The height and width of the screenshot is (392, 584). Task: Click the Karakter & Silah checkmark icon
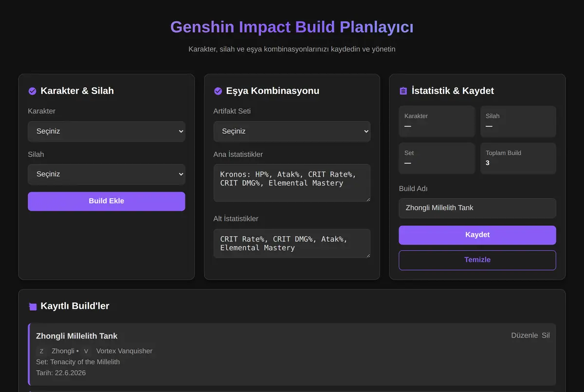tap(33, 91)
